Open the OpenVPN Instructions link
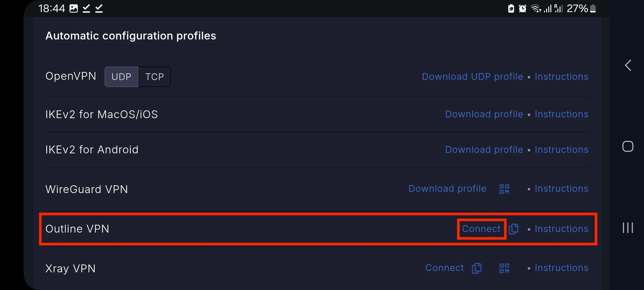The height and width of the screenshot is (290, 644). 562,77
